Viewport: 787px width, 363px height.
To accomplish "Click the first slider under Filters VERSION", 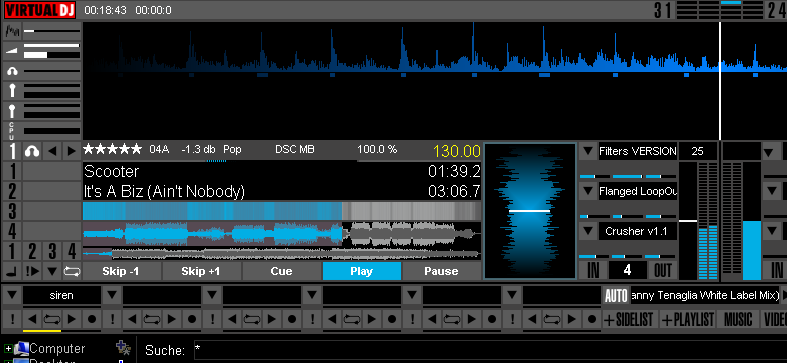I will (x=595, y=176).
